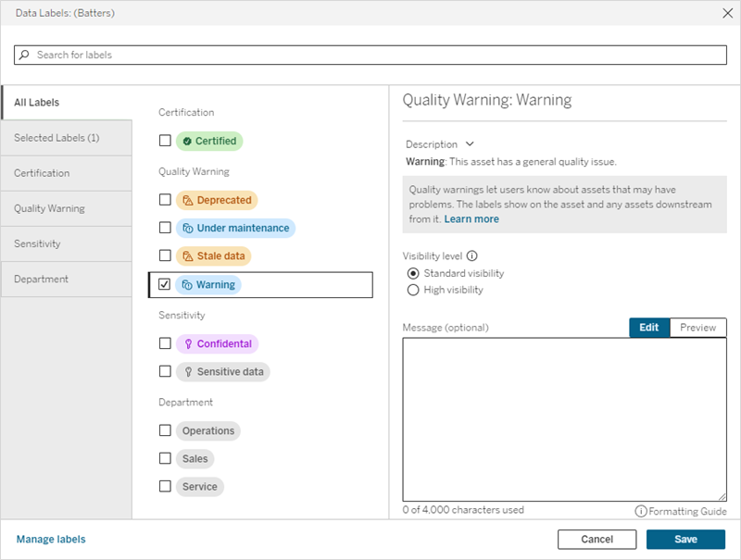This screenshot has height=560, width=741.
Task: Click the Under maintenance label icon
Action: pyautogui.click(x=188, y=229)
